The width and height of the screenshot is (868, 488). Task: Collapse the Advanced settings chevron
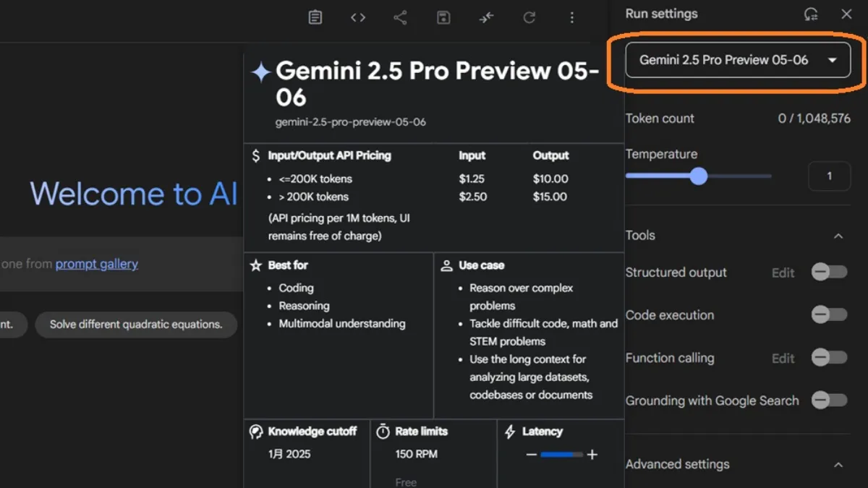tap(838, 465)
